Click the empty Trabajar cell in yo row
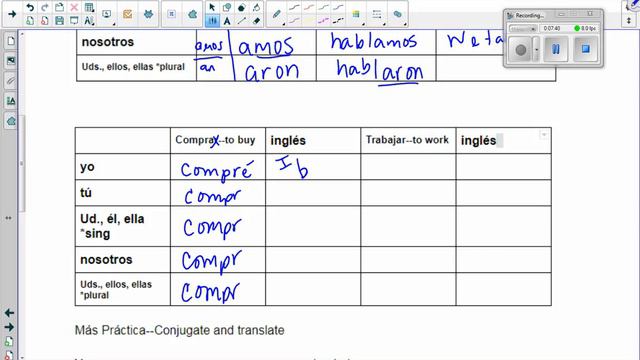Screen dimensions: 640x360 (408, 167)
